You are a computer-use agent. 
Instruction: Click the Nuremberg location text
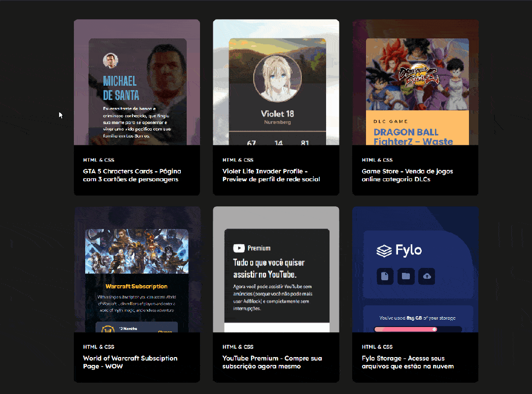click(277, 122)
